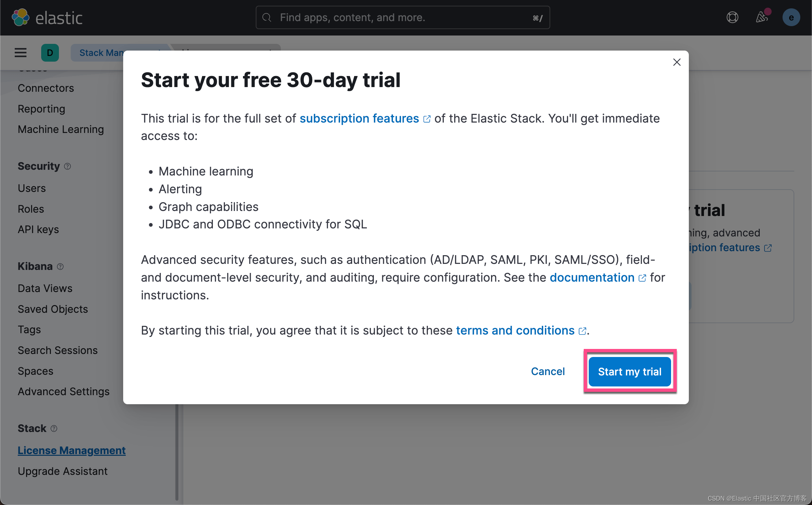Screen dimensions: 812x505
Task: Click the green D space avatar
Action: [50, 53]
